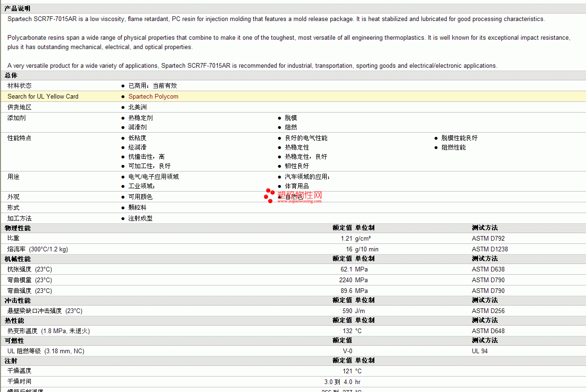
Task: Select the 良好的电气性能 feature entry
Action: 306,138
